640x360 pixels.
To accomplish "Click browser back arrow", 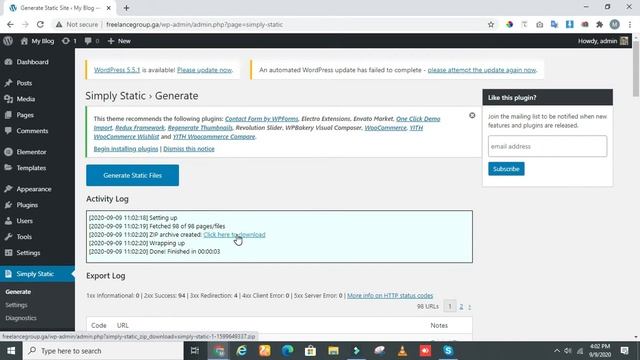I will pyautogui.click(x=10, y=24).
